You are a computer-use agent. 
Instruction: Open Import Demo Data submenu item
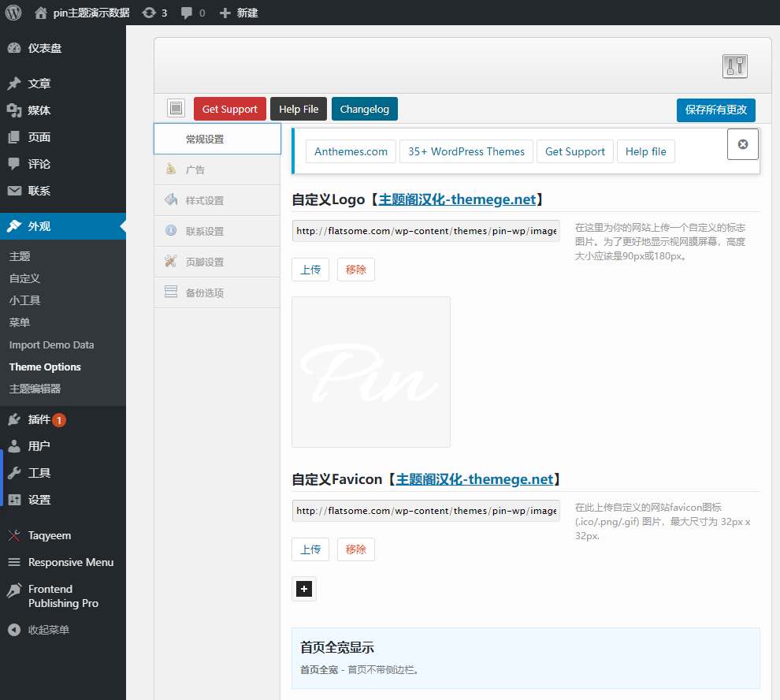[x=51, y=345]
